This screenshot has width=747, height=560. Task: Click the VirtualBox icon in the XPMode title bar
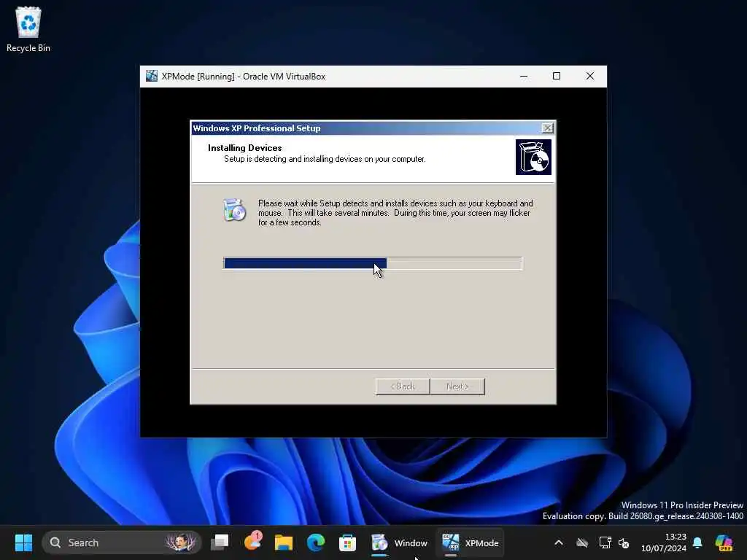[x=152, y=76]
